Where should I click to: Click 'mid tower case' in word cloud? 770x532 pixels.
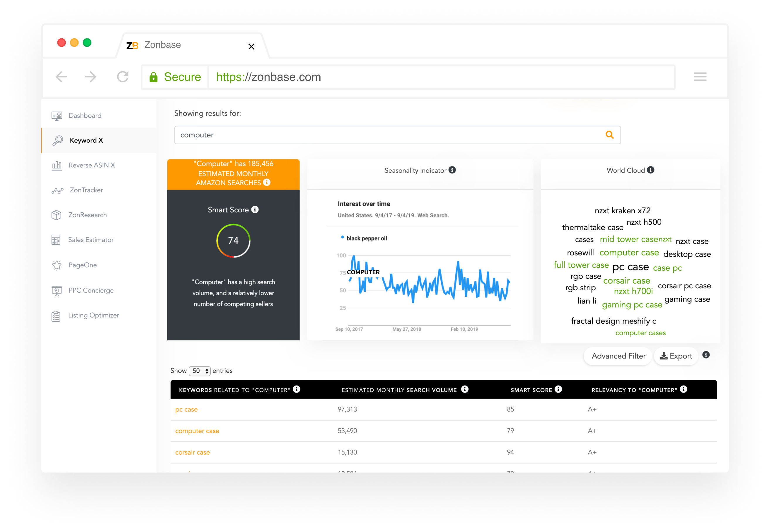pos(629,239)
